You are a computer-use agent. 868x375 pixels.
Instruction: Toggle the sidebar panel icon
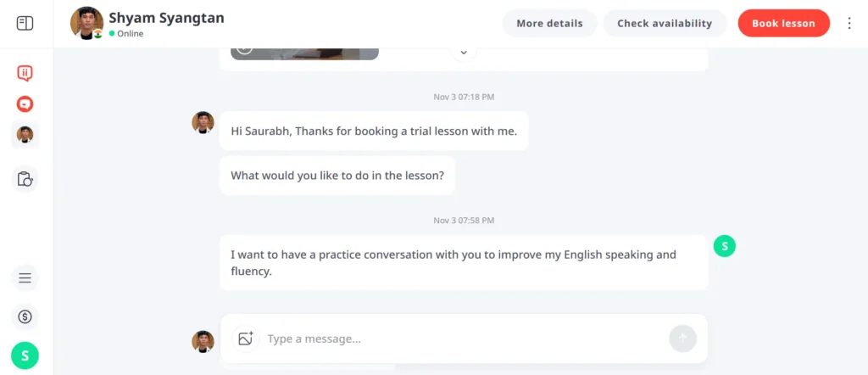(x=25, y=24)
